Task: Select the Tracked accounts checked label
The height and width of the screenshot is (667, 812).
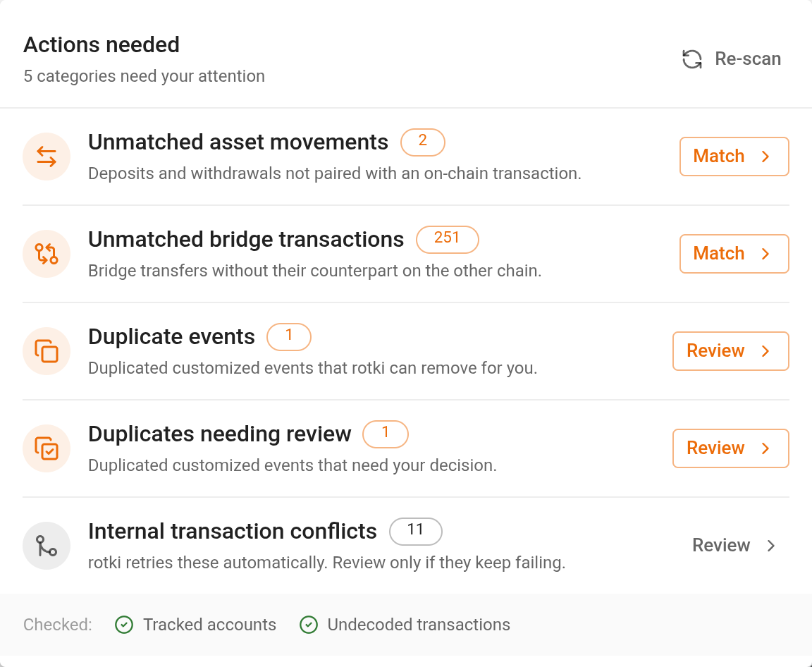Action: [x=210, y=625]
